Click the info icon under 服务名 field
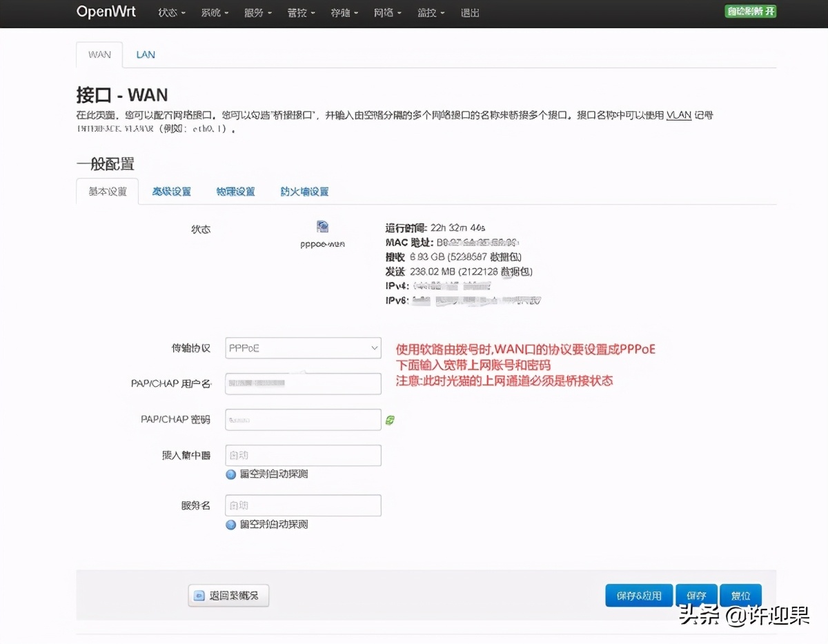 coord(230,524)
